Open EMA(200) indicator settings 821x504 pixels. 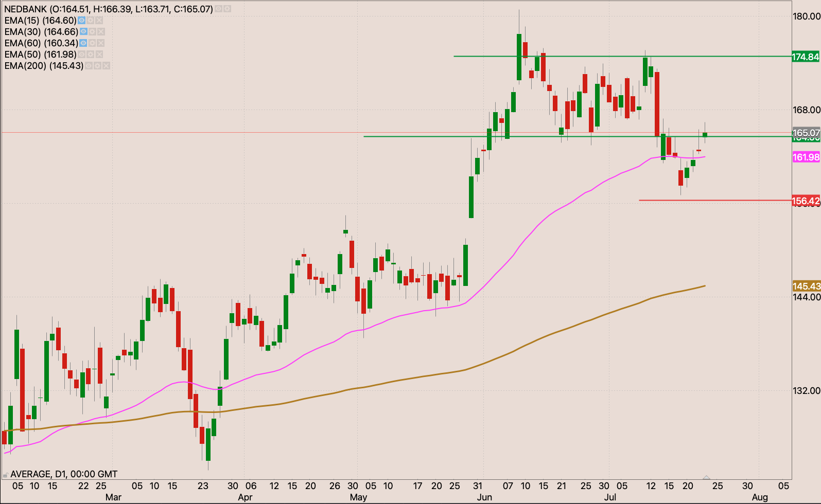[x=97, y=66]
